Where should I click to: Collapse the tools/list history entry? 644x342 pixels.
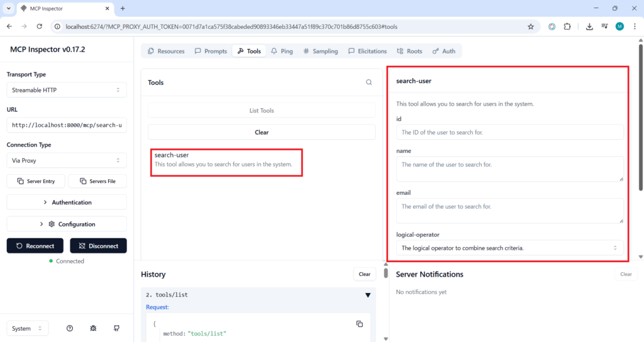[x=368, y=295]
